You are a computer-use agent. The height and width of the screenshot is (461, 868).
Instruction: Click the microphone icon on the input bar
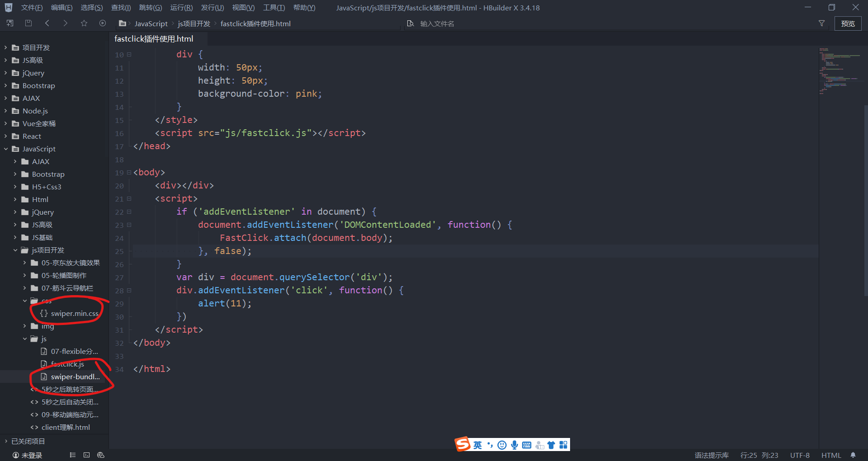pyautogui.click(x=514, y=445)
